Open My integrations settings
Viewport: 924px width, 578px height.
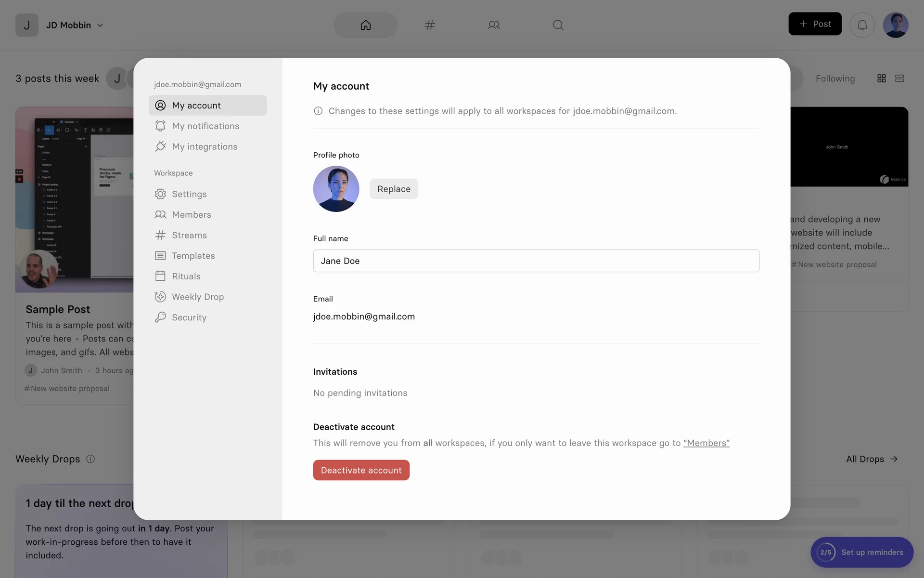(x=205, y=147)
